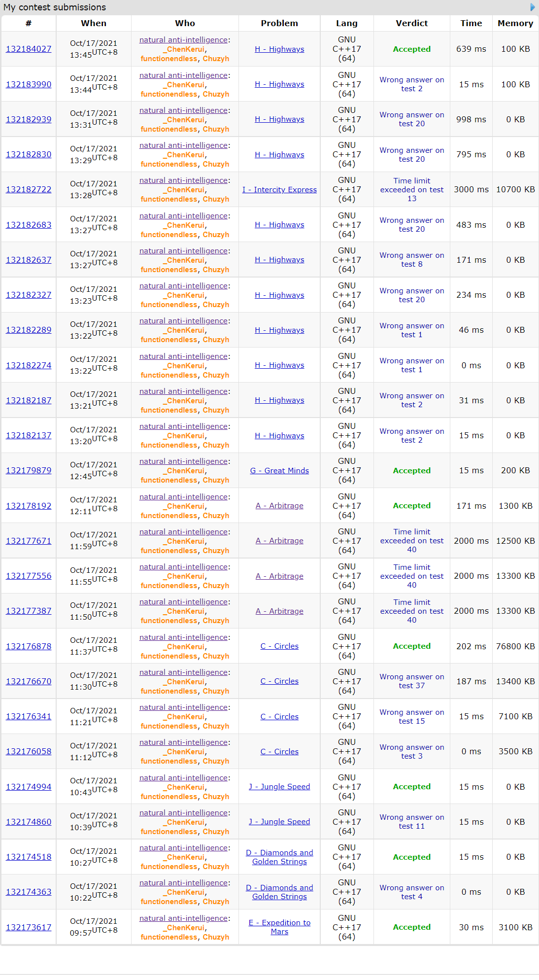Open submission 132173617
Image resolution: width=539 pixels, height=980 pixels.
29,927
